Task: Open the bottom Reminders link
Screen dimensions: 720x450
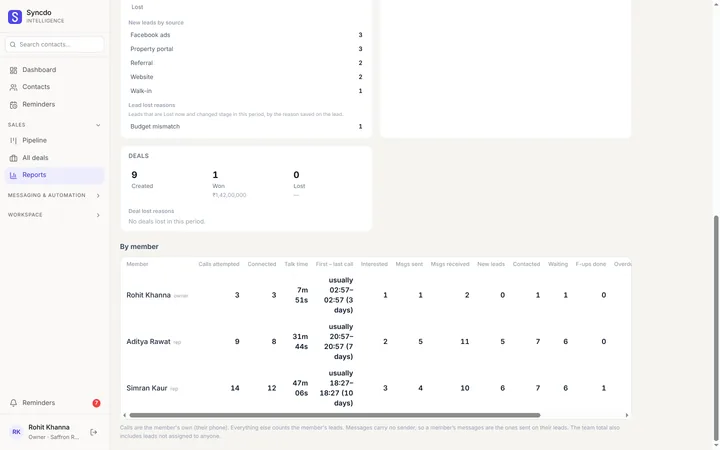Action: pyautogui.click(x=55, y=403)
